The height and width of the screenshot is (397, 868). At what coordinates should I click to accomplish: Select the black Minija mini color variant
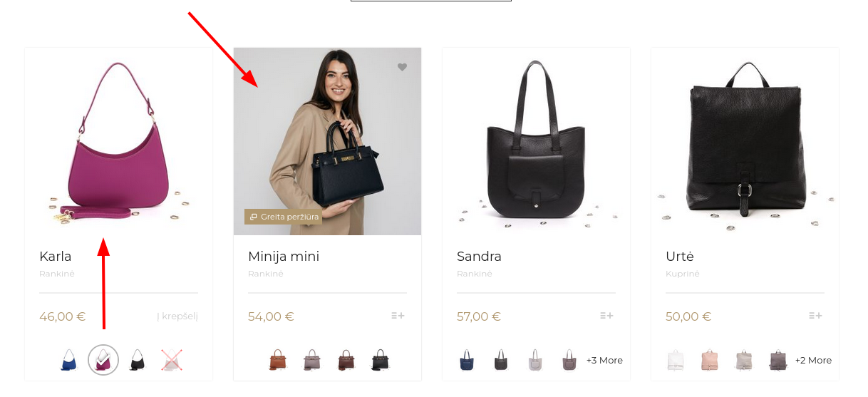pos(380,360)
